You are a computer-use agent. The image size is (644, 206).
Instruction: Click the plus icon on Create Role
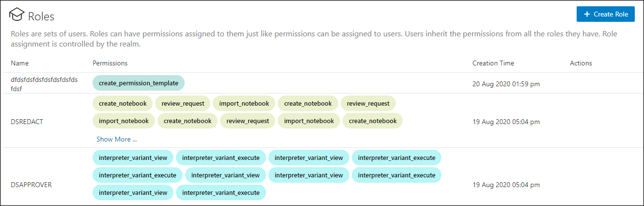tap(587, 14)
